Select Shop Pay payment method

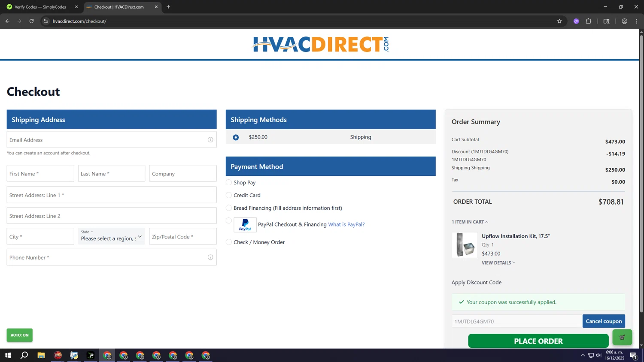coord(229,182)
